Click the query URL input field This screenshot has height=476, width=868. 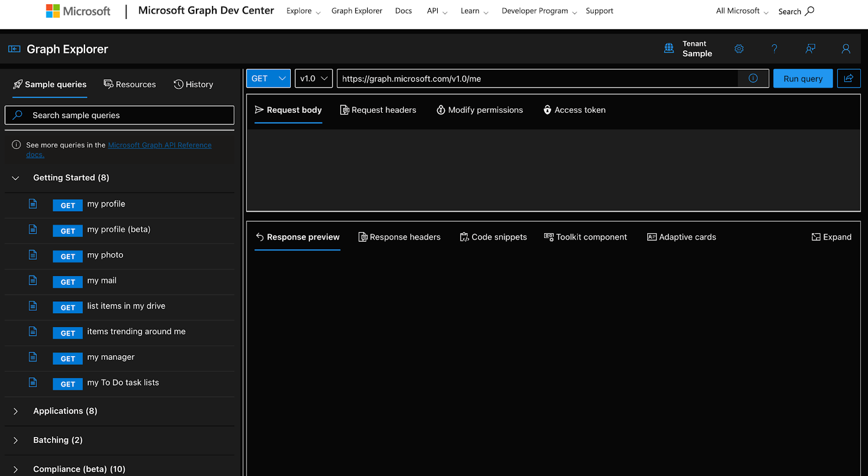click(x=537, y=78)
